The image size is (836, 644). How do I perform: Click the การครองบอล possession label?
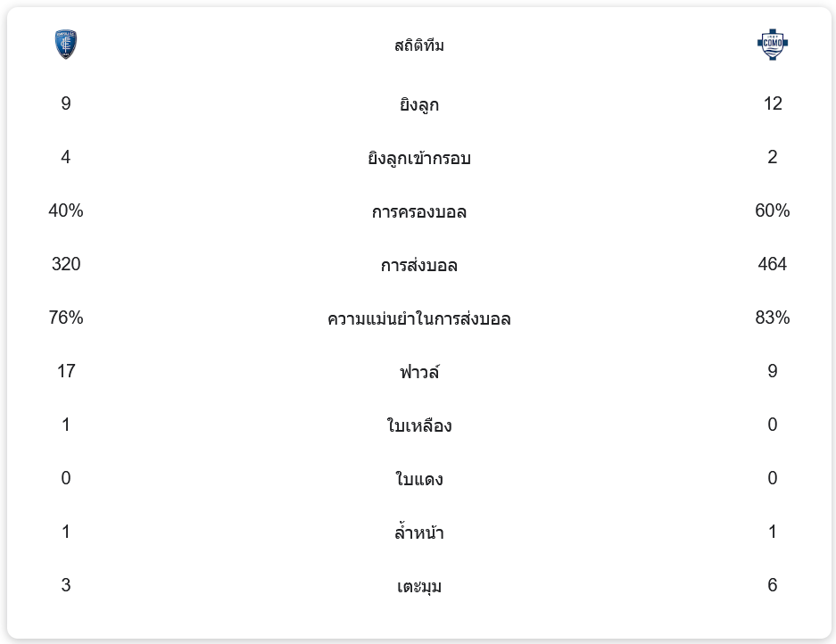tap(418, 212)
